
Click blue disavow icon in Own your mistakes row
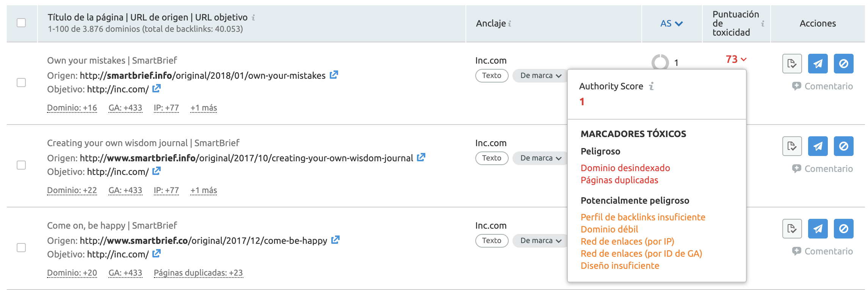(844, 64)
